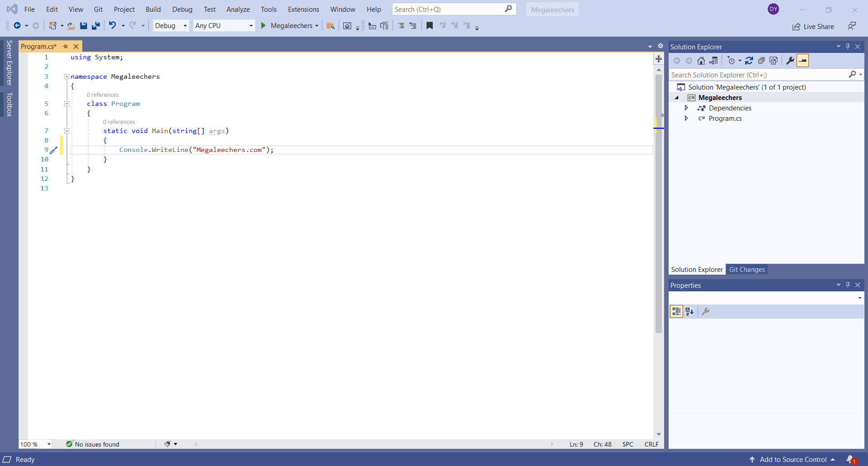Viewport: 868px width, 466px height.
Task: Collapse All in Solution Explorer toolbar
Action: click(761, 61)
